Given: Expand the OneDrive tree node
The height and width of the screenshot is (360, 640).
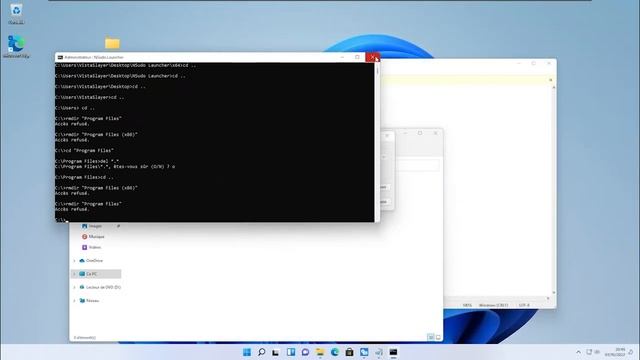Looking at the screenshot, I should coord(74,260).
